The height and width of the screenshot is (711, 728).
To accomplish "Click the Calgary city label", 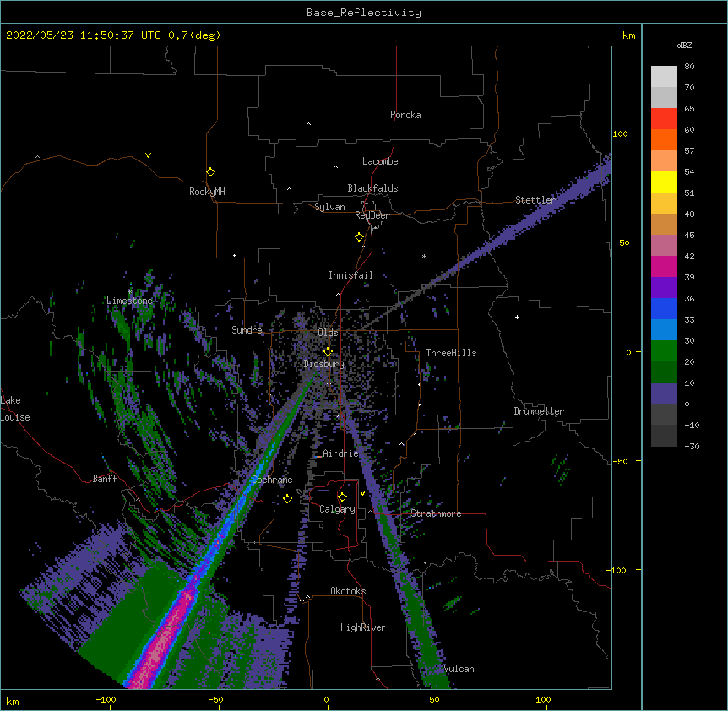I will 337,509.
